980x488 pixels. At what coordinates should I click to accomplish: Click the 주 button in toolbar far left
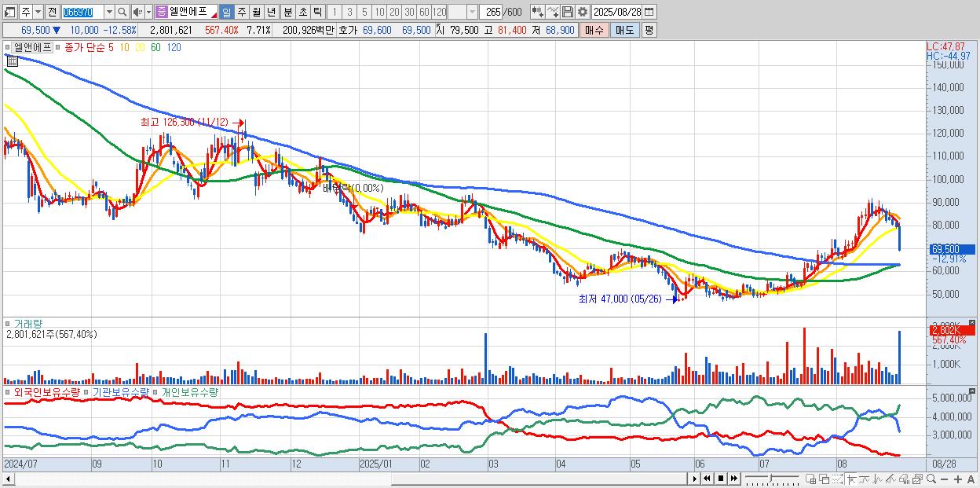26,12
